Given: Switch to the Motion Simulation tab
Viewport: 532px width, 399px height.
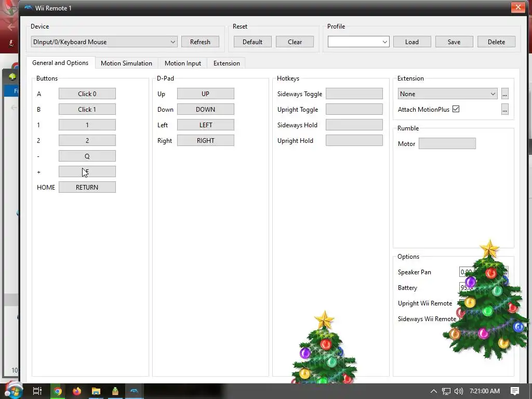Looking at the screenshot, I should (x=126, y=63).
